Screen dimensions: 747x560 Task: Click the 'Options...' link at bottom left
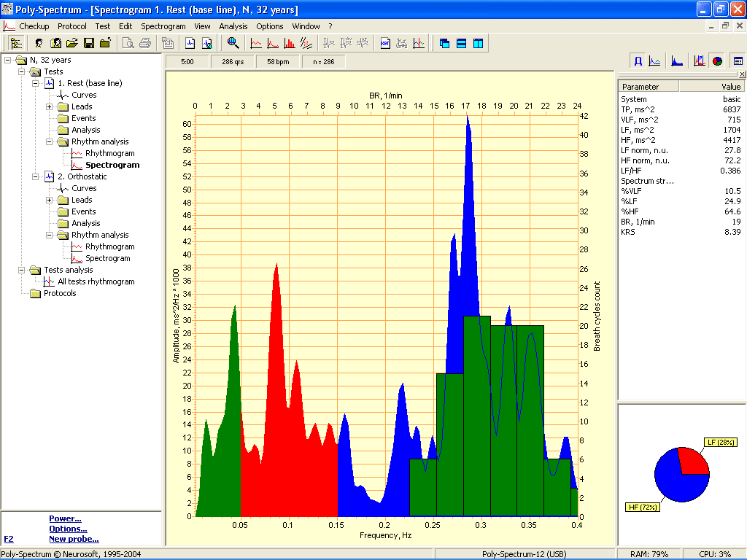(68, 529)
